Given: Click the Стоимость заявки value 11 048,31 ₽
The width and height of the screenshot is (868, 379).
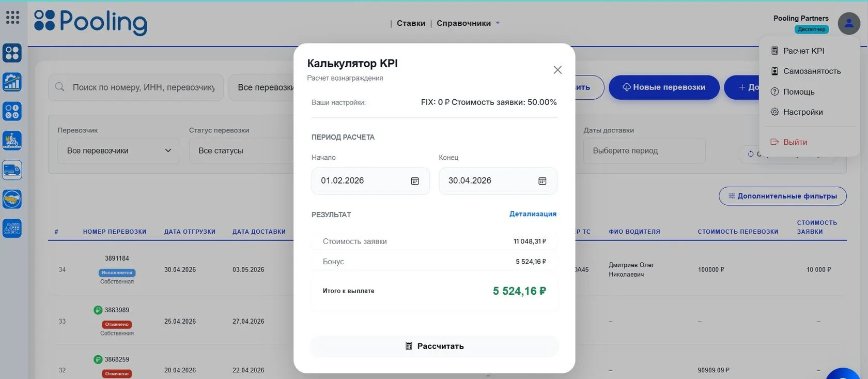Looking at the screenshot, I should 530,241.
